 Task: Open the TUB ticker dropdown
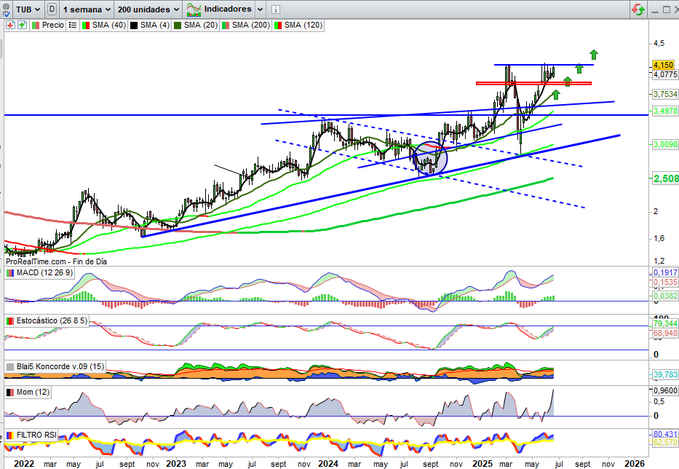tap(28, 9)
